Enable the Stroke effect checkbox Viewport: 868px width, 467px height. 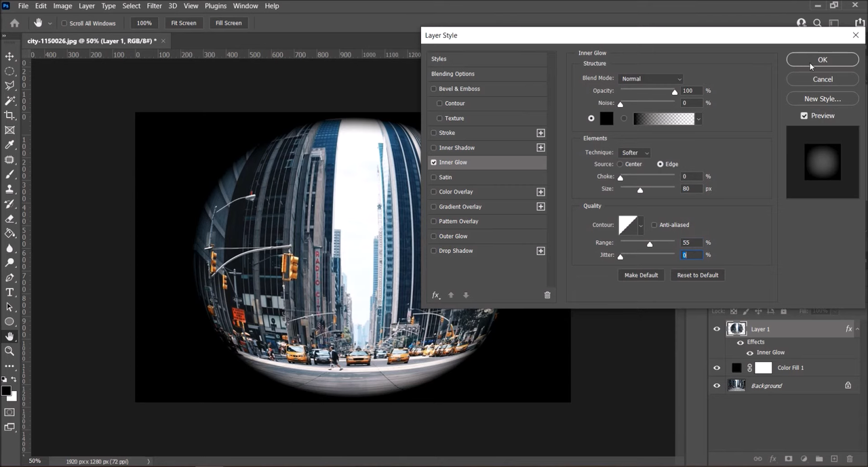(434, 133)
